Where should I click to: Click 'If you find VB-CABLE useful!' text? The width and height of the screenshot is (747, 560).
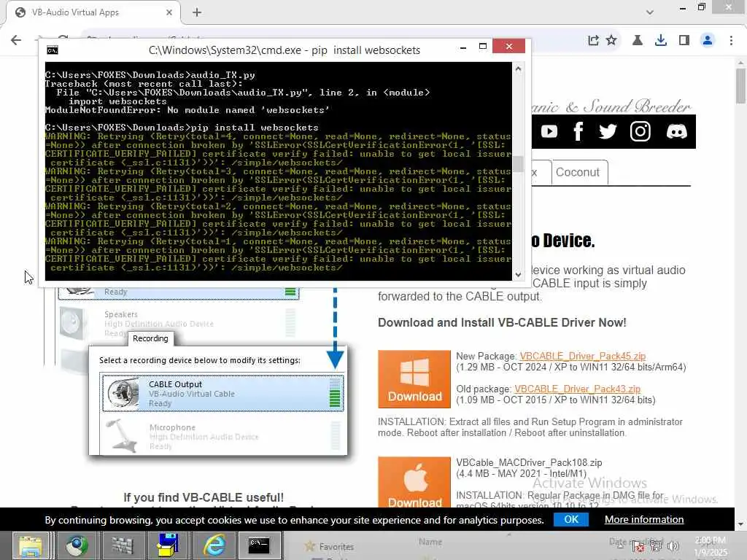click(204, 497)
